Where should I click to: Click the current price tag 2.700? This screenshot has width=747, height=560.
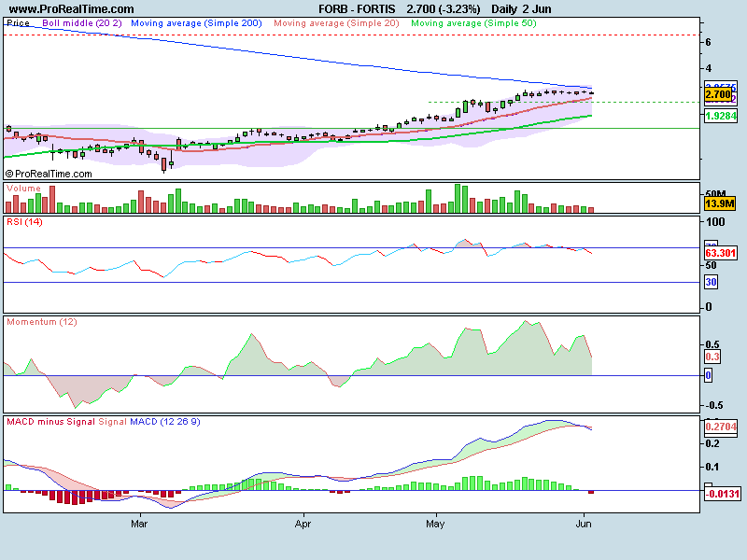point(718,94)
